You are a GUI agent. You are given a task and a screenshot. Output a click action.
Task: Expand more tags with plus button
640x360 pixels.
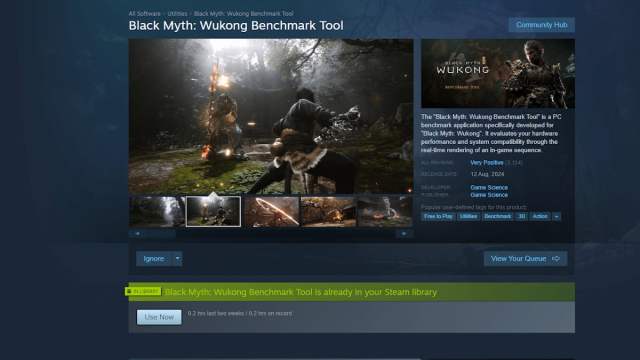tap(556, 216)
